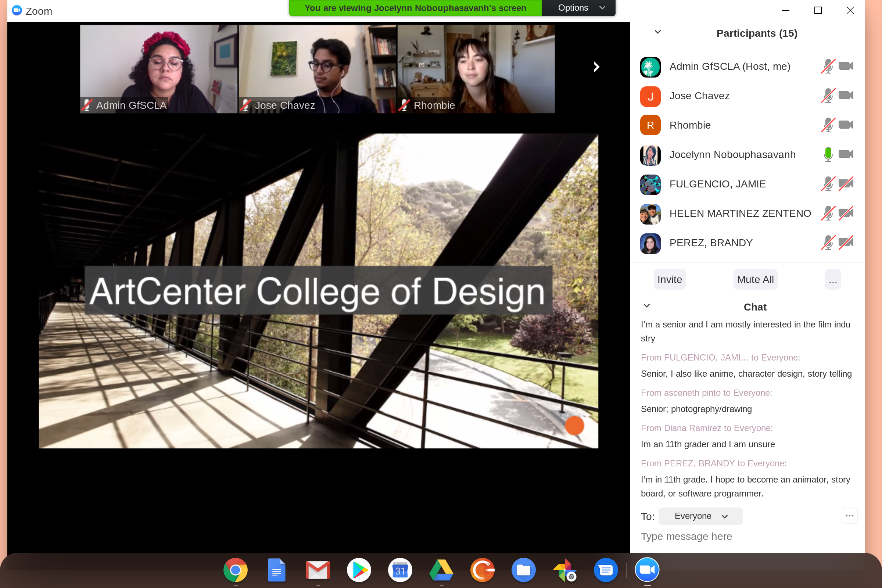Click the Zoom logo in title bar
The height and width of the screenshot is (588, 882).
click(17, 11)
